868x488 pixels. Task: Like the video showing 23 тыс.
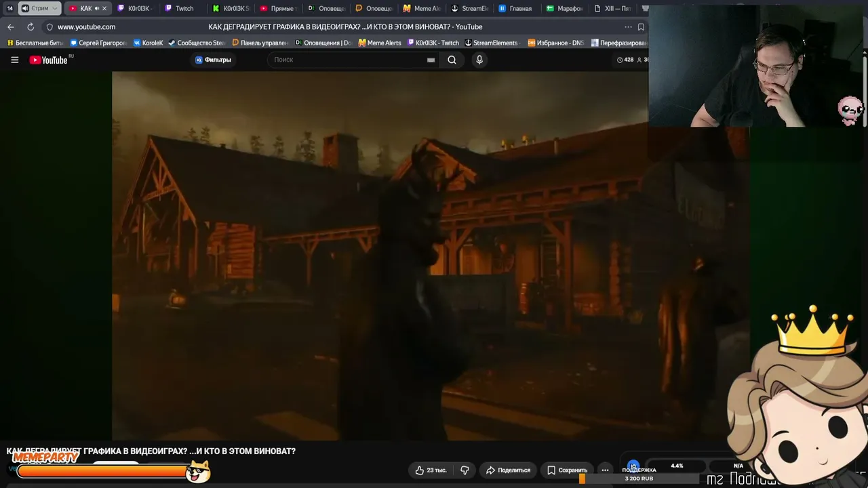(x=431, y=470)
